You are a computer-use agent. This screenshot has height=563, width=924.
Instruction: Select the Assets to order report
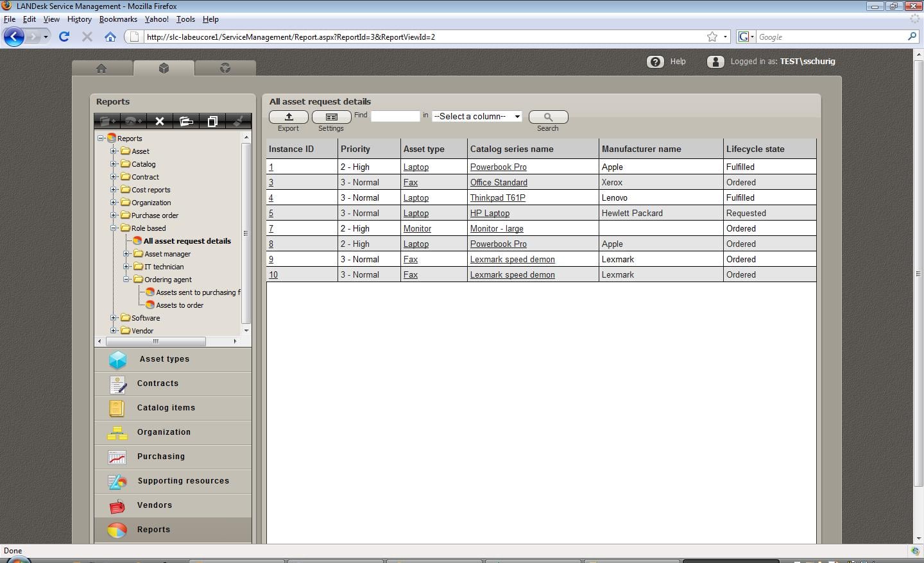click(x=180, y=305)
